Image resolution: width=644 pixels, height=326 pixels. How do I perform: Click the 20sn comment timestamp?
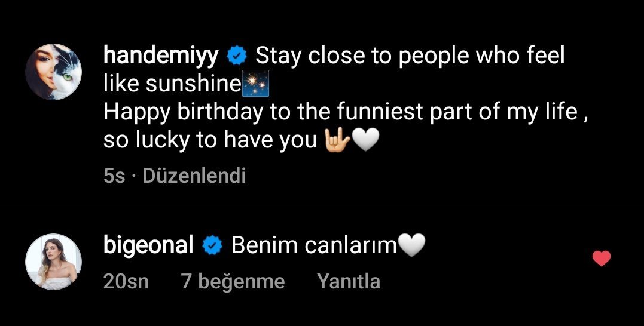tap(126, 281)
